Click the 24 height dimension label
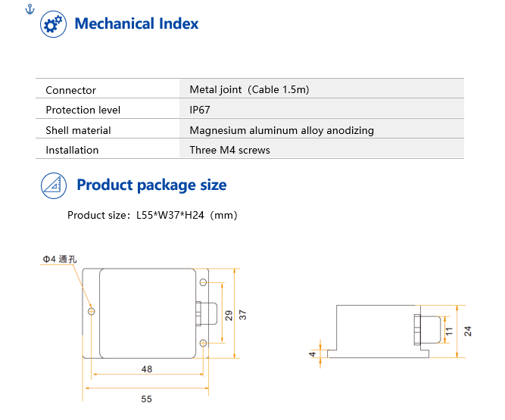505x420 pixels. tap(468, 330)
